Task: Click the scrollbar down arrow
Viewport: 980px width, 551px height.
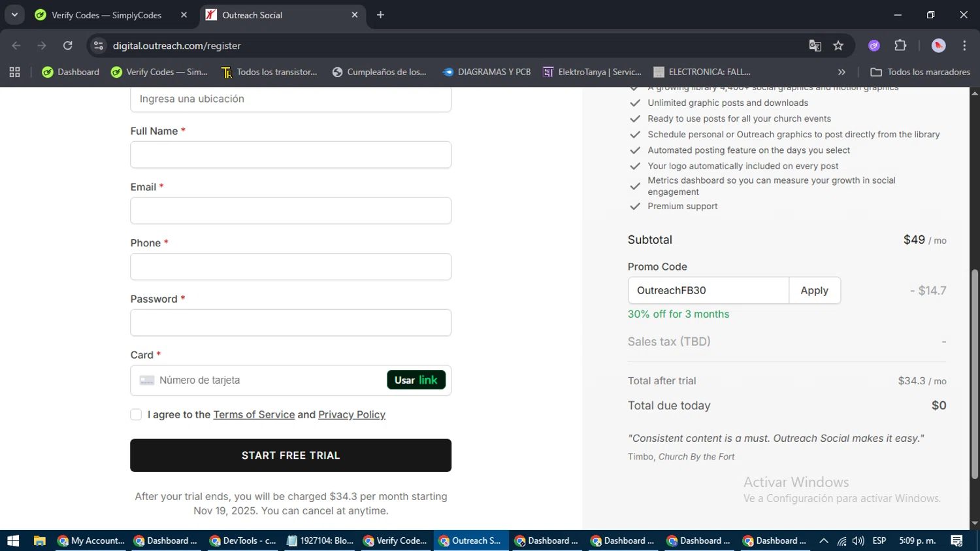Action: [x=975, y=524]
